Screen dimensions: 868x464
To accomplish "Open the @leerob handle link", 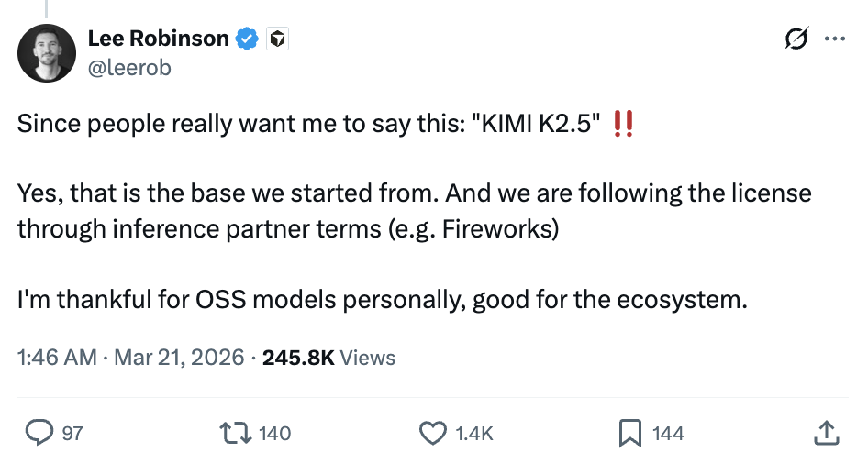I will pyautogui.click(x=128, y=68).
